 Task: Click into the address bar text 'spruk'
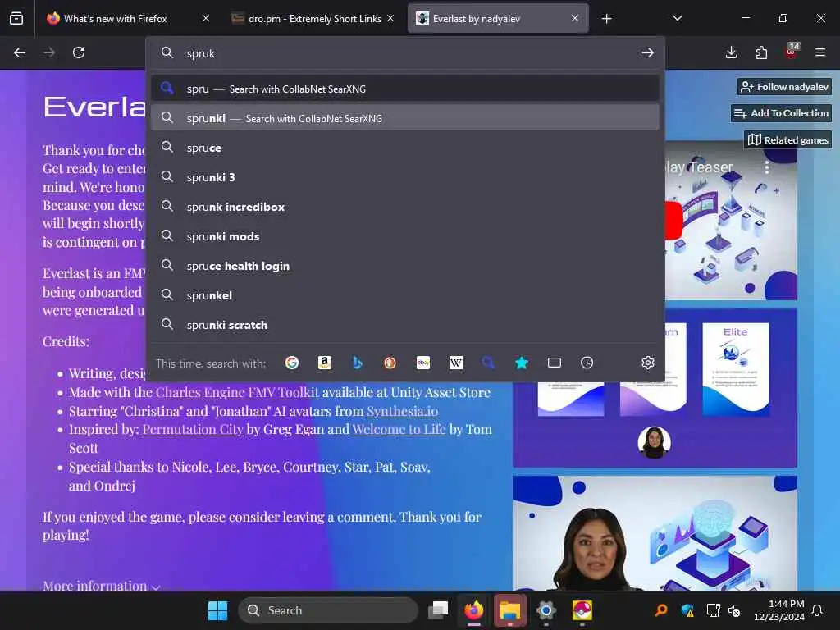[201, 53]
